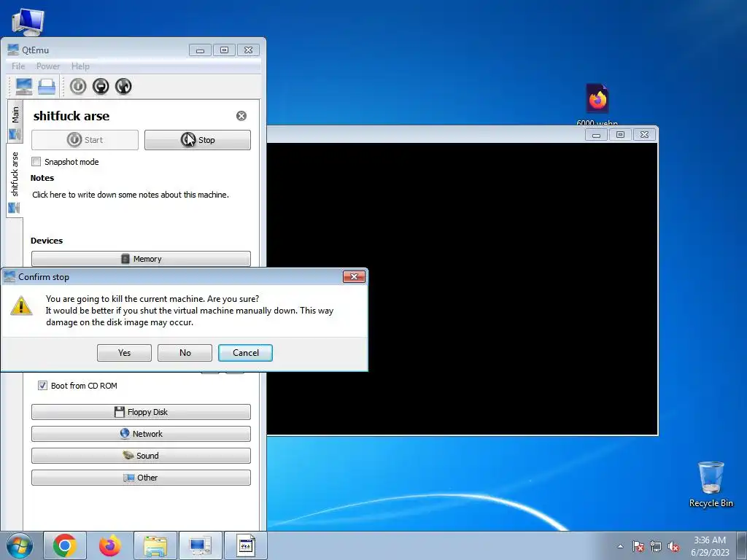Expand the Other device section

[141, 478]
